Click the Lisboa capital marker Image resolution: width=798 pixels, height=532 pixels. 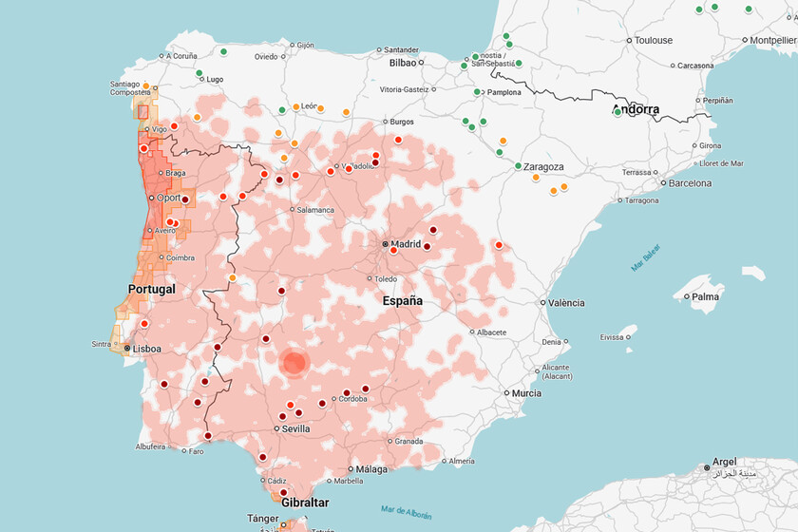tap(127, 349)
